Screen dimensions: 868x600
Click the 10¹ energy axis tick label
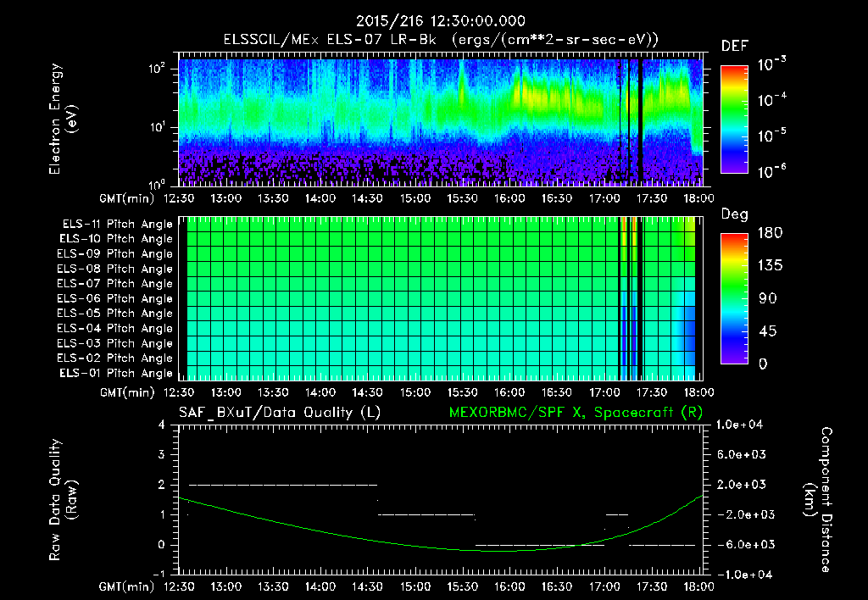[157, 127]
